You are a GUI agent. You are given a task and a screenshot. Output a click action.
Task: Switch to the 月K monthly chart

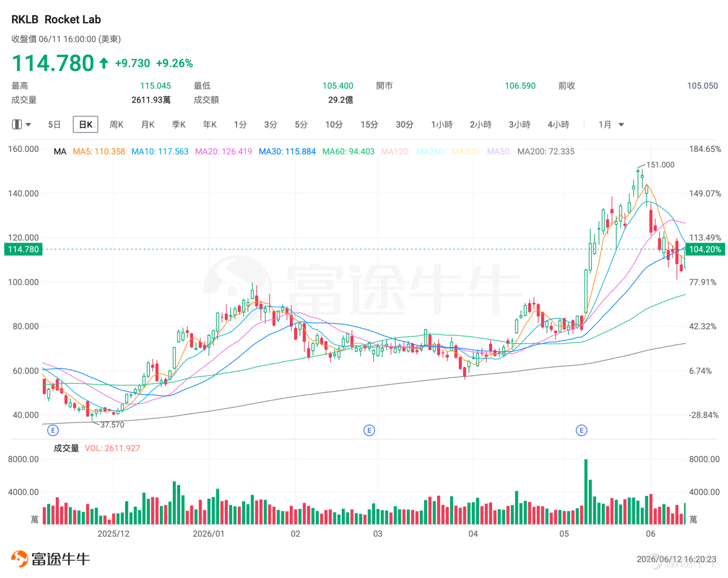click(148, 125)
